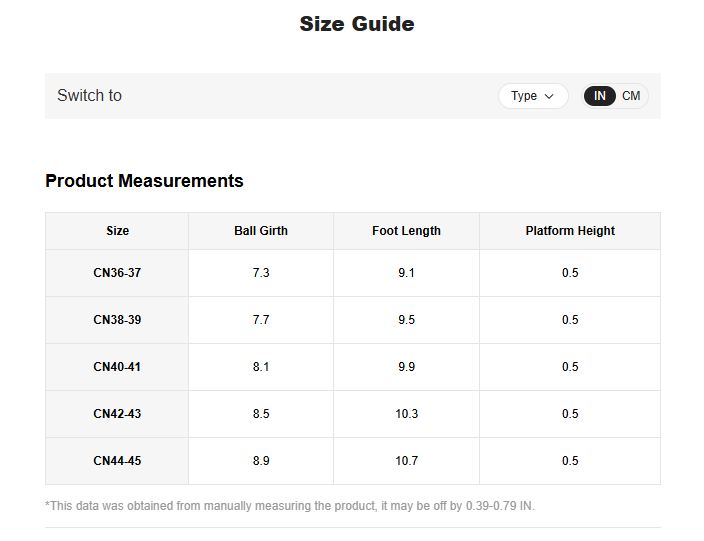
Task: Open the Type dropdown
Action: (x=532, y=96)
